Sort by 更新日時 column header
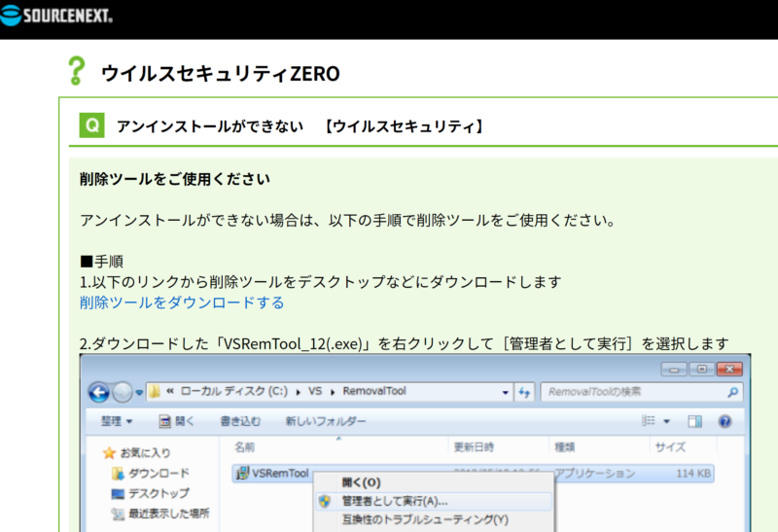The height and width of the screenshot is (532, 778). point(474,447)
